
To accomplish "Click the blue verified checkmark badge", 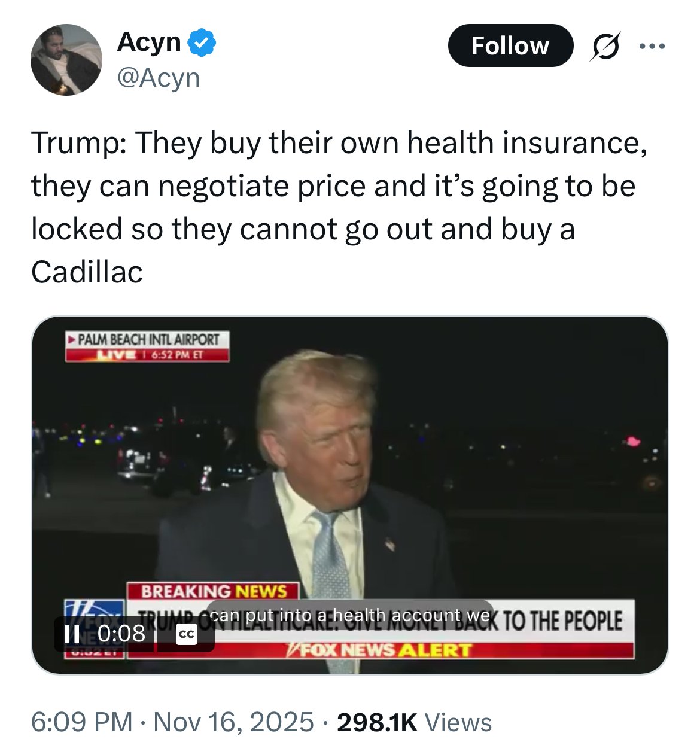I will click(x=202, y=42).
